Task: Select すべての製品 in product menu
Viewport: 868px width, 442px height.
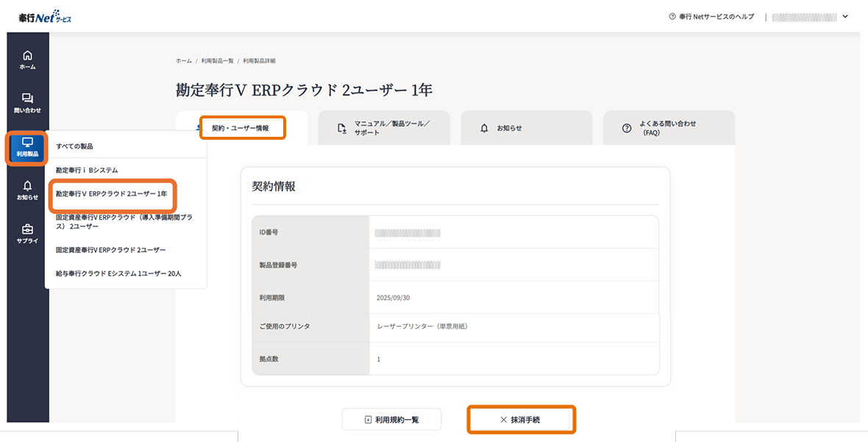Action: [x=74, y=146]
